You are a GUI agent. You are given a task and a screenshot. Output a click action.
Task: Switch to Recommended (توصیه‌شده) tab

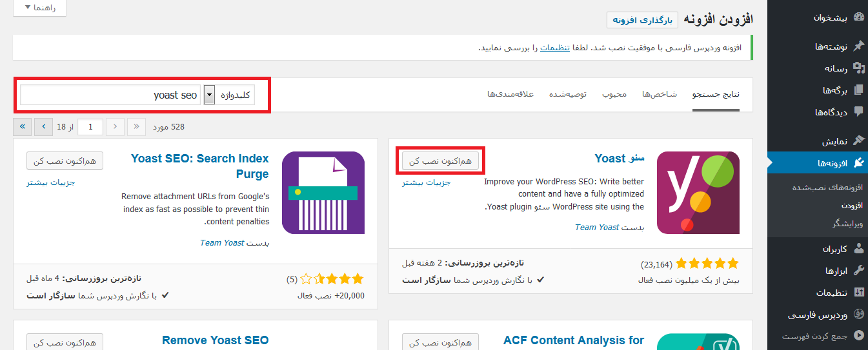pyautogui.click(x=568, y=94)
